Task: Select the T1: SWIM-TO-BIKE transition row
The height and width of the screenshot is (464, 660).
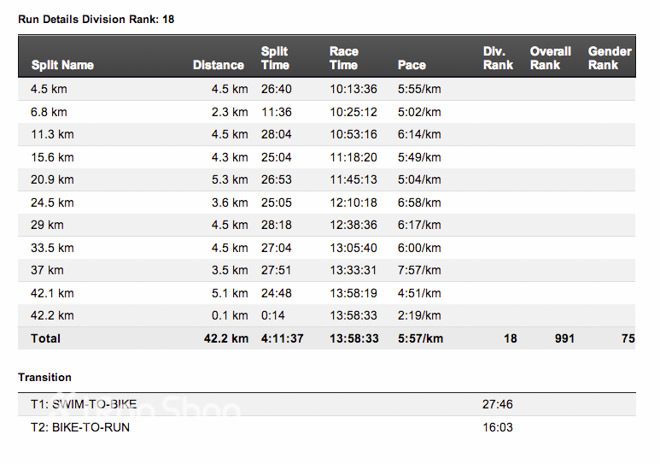Action: pyautogui.click(x=83, y=404)
